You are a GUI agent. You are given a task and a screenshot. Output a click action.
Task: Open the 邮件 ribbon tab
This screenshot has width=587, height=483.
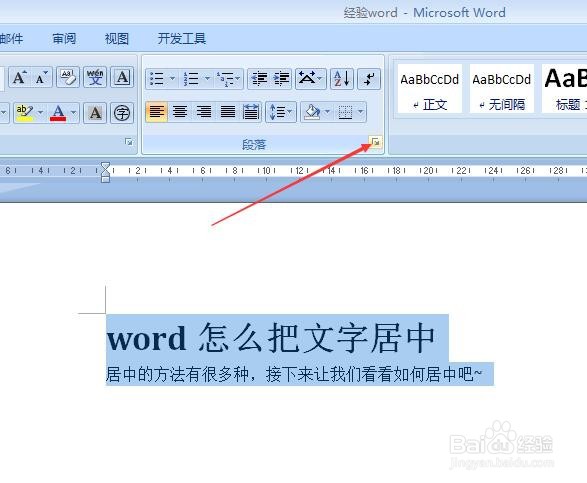[x=11, y=38]
